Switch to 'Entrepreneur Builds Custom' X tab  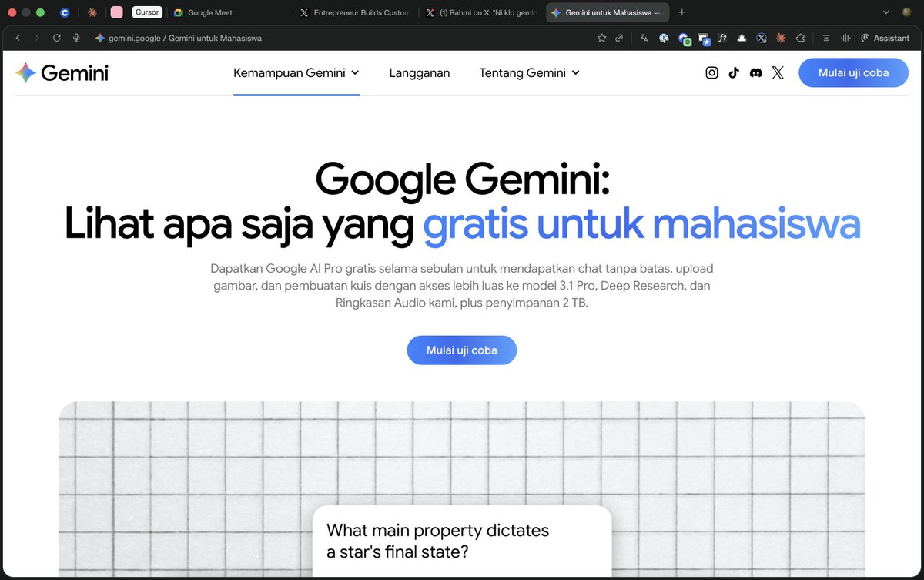pyautogui.click(x=356, y=12)
